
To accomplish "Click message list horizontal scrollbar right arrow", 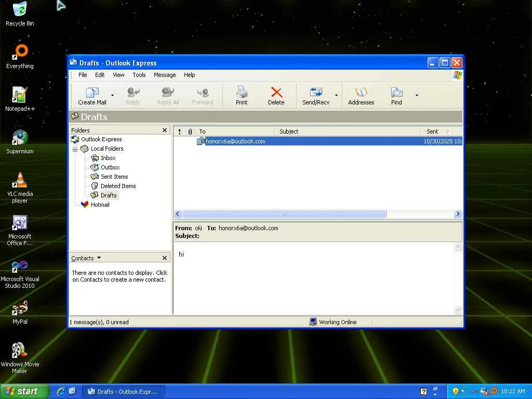I will coord(458,214).
